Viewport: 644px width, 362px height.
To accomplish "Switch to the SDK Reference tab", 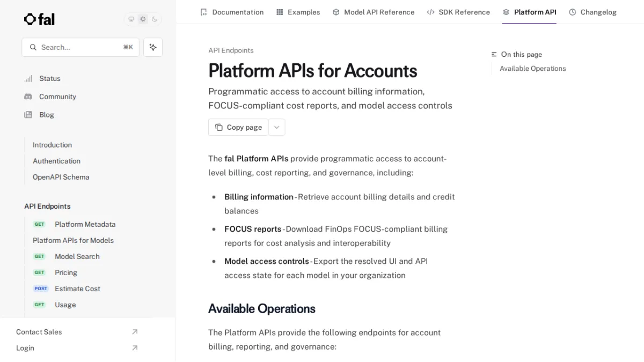I will pyautogui.click(x=458, y=12).
